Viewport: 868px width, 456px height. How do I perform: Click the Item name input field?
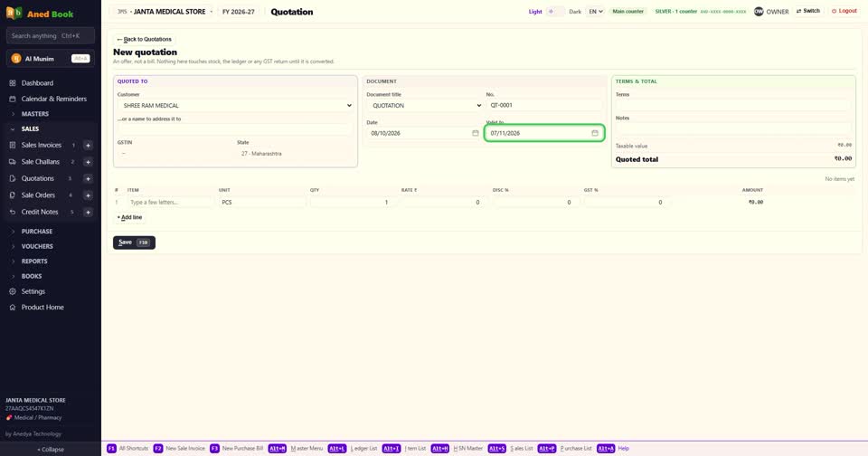pos(170,203)
